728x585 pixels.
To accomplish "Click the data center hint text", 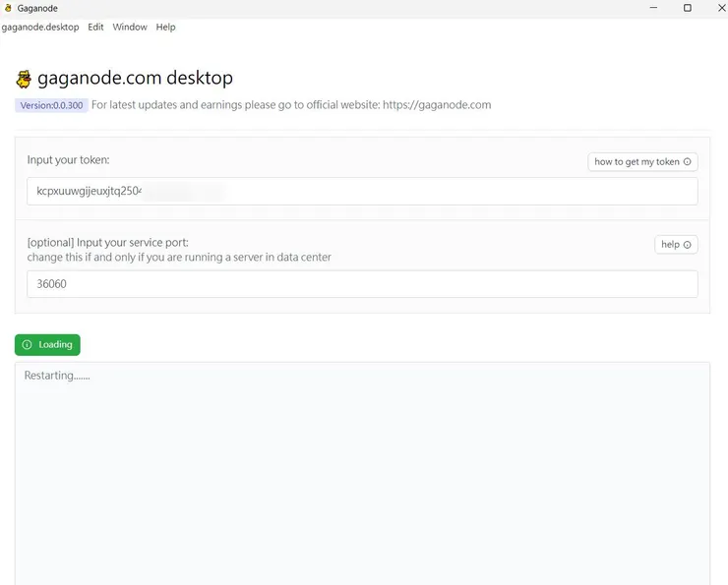I will tap(179, 258).
